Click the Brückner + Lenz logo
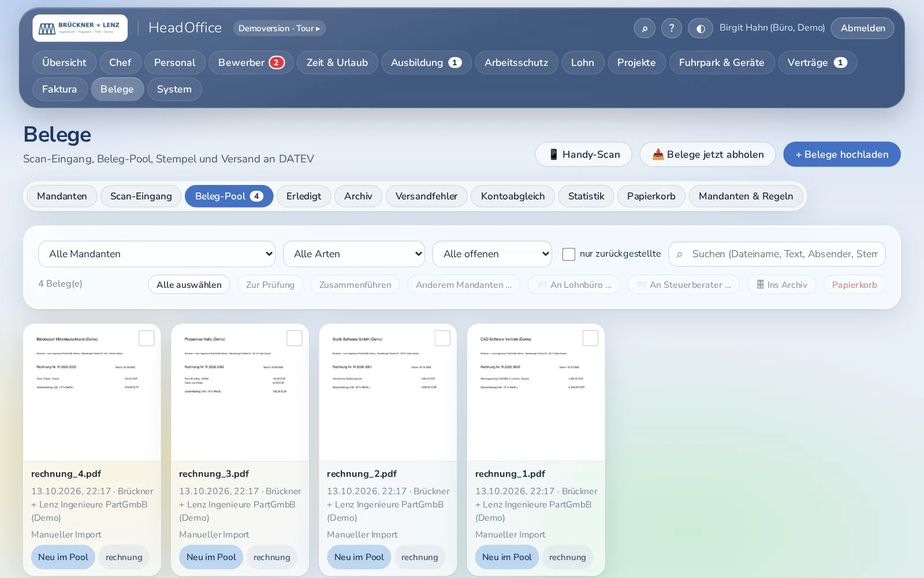The width and height of the screenshot is (924, 578). pos(80,28)
